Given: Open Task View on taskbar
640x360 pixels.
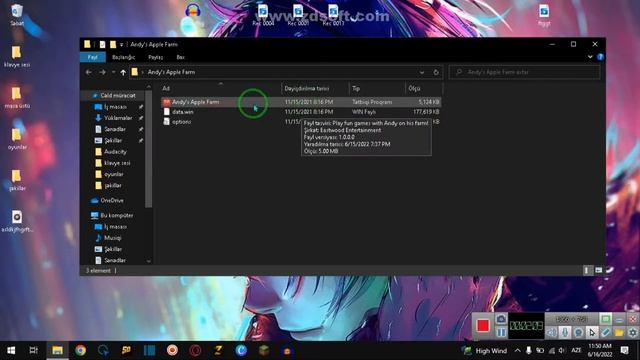Looking at the screenshot, I should coord(33,350).
